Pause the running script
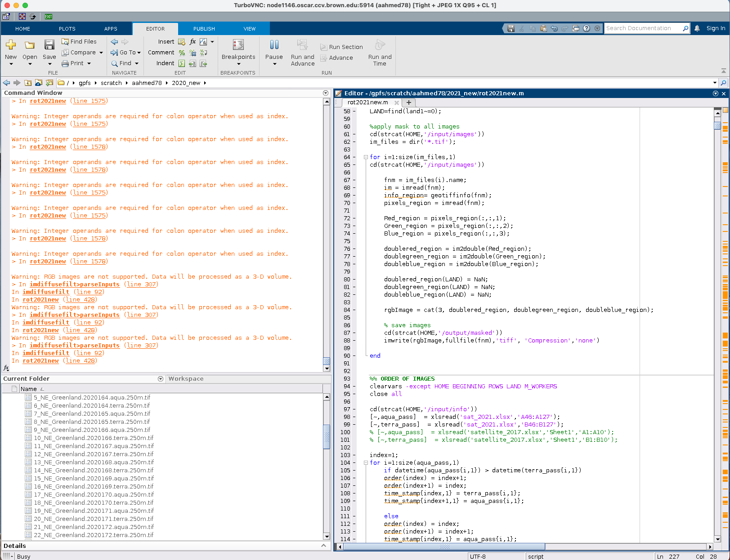This screenshot has height=560, width=730. tap(274, 45)
